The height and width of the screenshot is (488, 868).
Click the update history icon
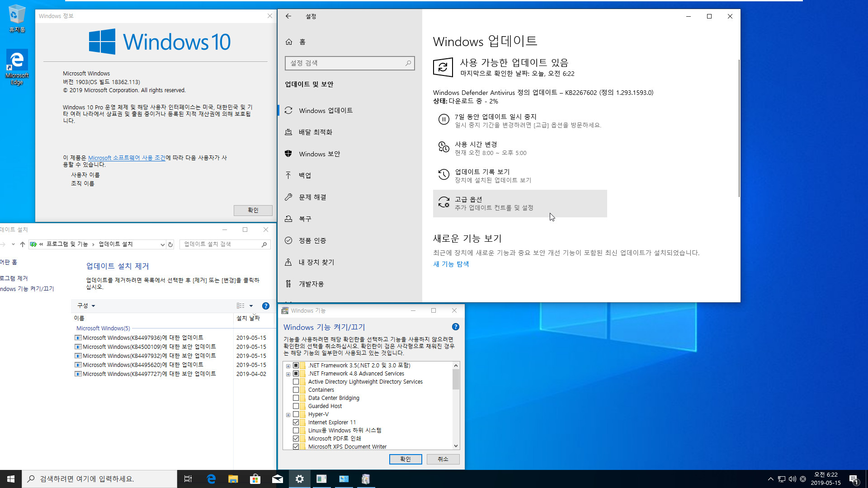coord(444,175)
